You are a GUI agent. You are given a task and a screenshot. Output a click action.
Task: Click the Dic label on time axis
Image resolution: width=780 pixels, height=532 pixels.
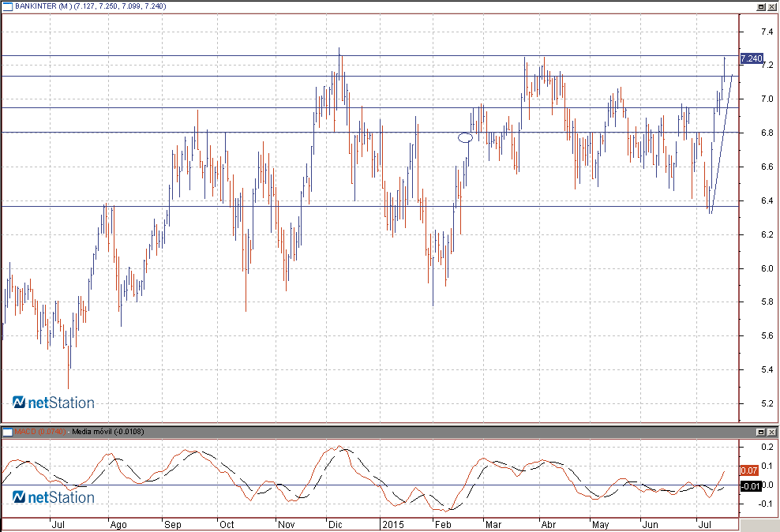point(336,524)
